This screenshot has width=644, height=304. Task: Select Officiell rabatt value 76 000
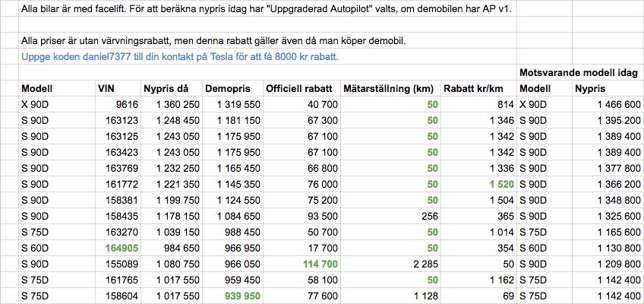click(302, 185)
